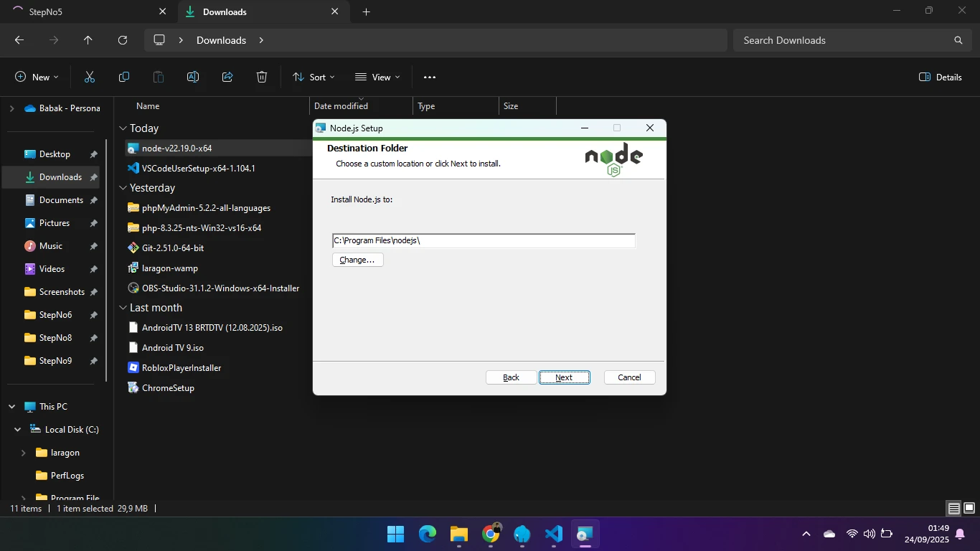980x551 pixels.
Task: Click the Share icon in toolbar
Action: pyautogui.click(x=227, y=77)
